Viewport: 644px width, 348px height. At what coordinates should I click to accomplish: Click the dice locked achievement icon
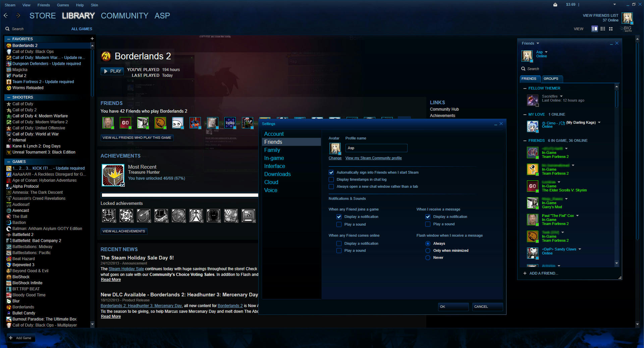179,216
